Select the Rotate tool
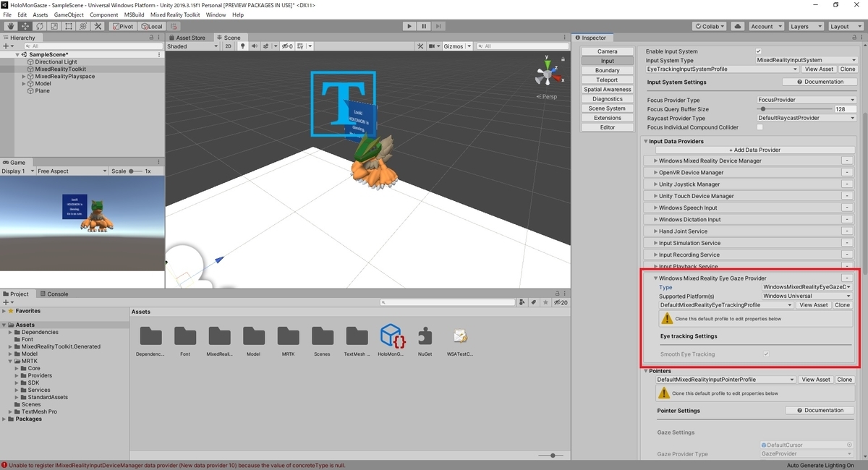 click(x=39, y=26)
